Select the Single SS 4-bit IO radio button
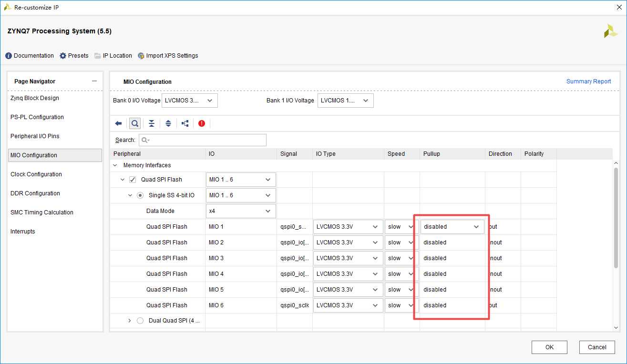This screenshot has width=627, height=364. click(x=140, y=195)
